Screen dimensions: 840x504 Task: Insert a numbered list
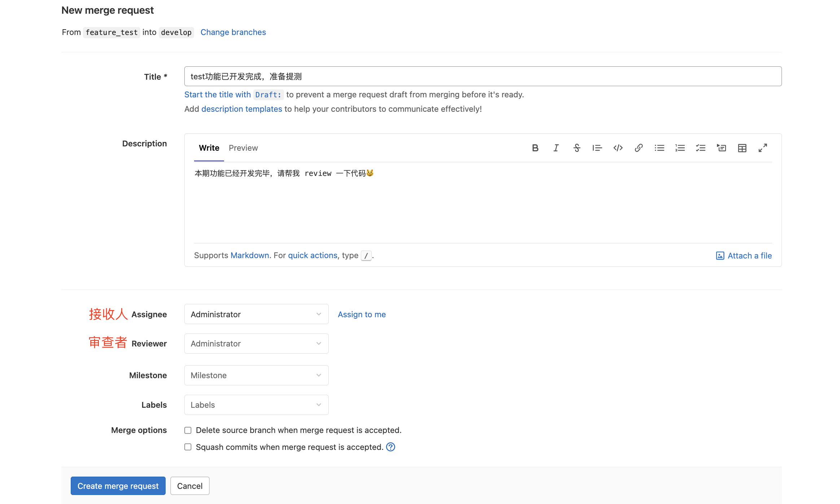click(680, 148)
